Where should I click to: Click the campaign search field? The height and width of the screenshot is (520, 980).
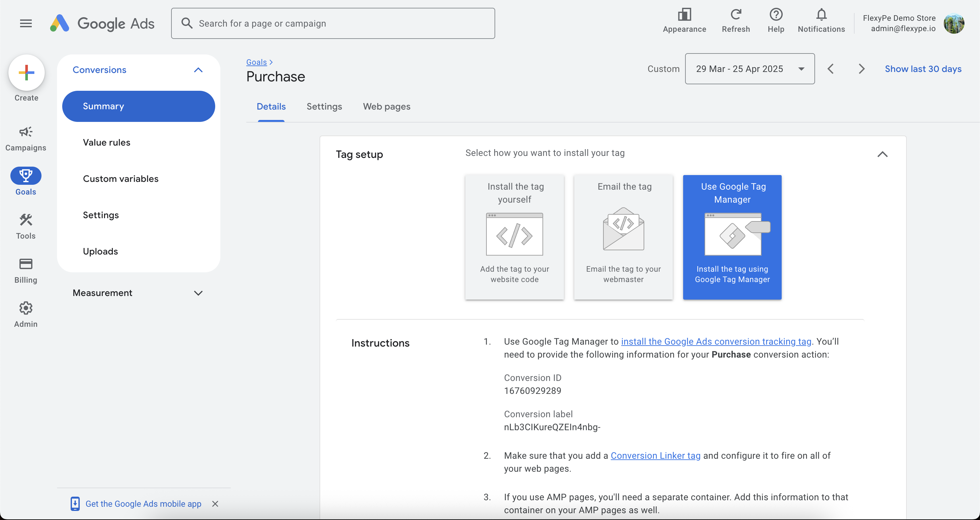pos(333,23)
